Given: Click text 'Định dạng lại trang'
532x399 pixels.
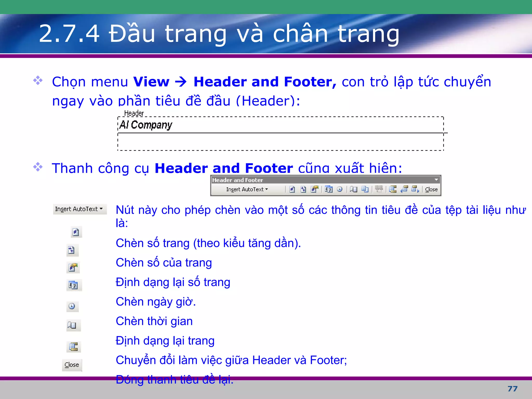Looking at the screenshot, I should coord(165,341).
